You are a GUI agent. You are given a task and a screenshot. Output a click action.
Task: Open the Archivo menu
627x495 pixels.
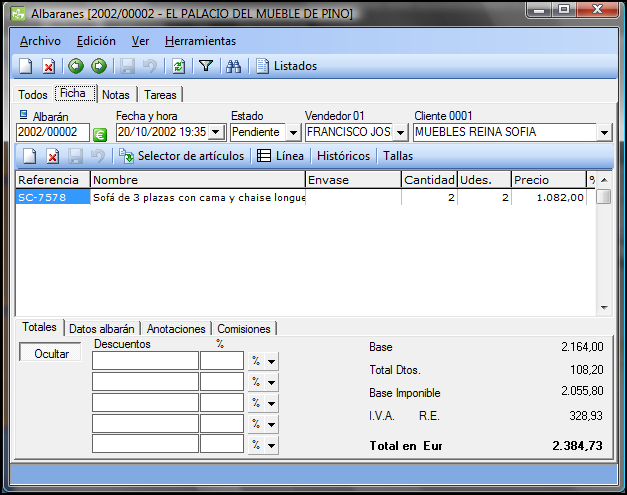pos(40,41)
